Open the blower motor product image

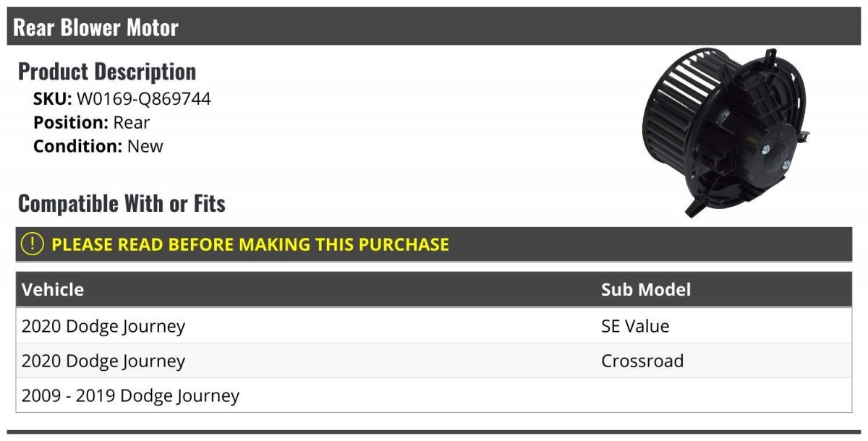pos(726,132)
